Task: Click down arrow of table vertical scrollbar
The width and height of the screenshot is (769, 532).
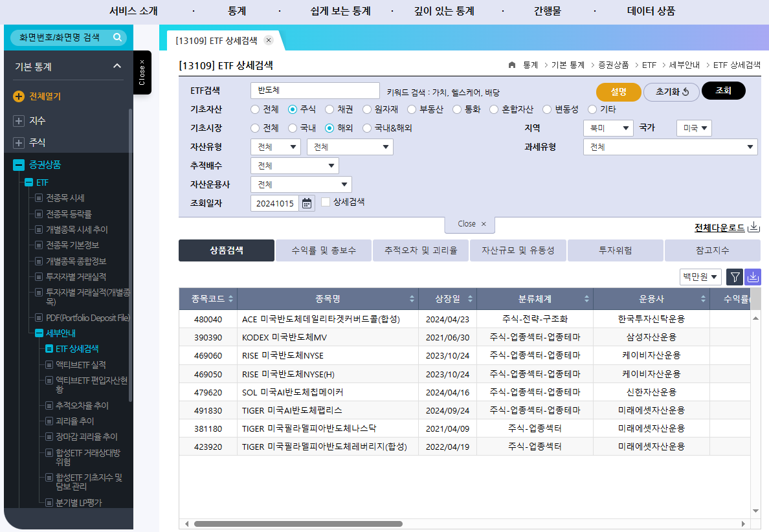Action: pos(755,511)
